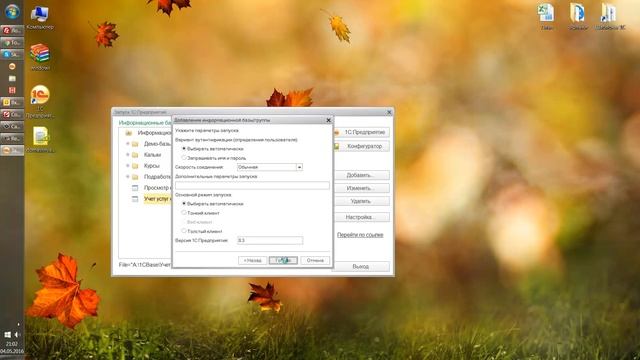Viewport: 640px width, 360px height.
Task: Expand the Демо-базы folder in launcher tree
Action: [128, 144]
